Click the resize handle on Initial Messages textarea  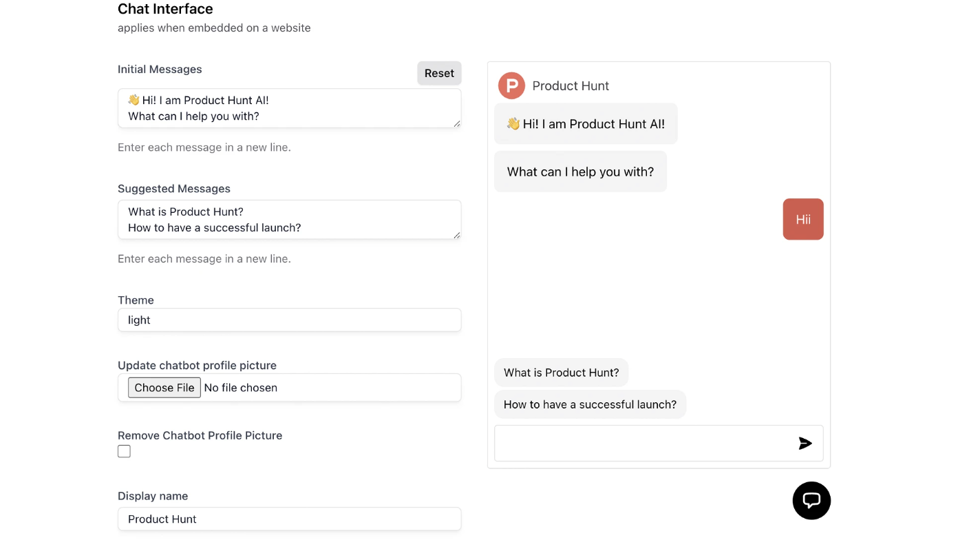point(456,125)
